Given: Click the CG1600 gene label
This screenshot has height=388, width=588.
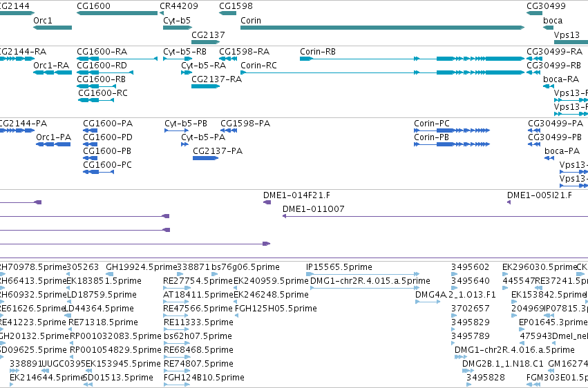Looking at the screenshot, I should point(93,6).
